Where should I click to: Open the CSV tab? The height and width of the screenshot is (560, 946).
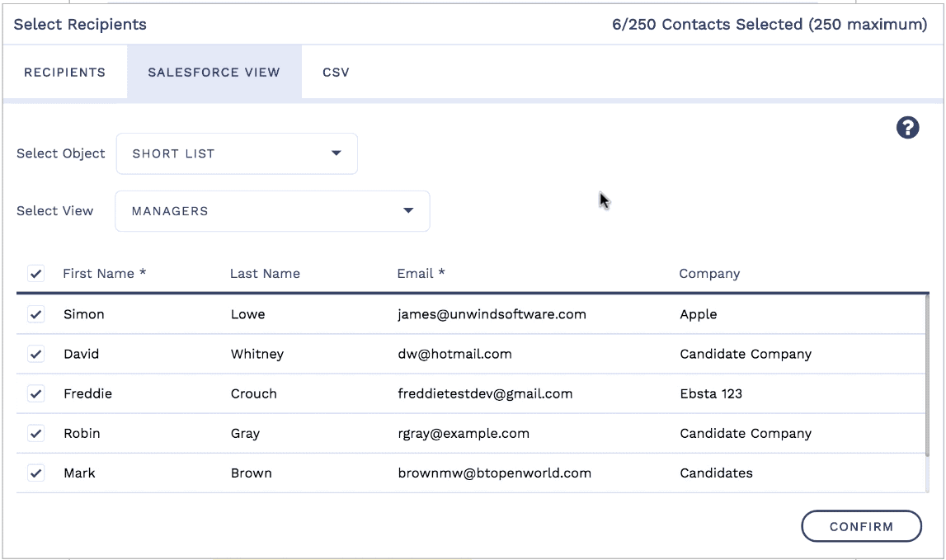coord(336,73)
